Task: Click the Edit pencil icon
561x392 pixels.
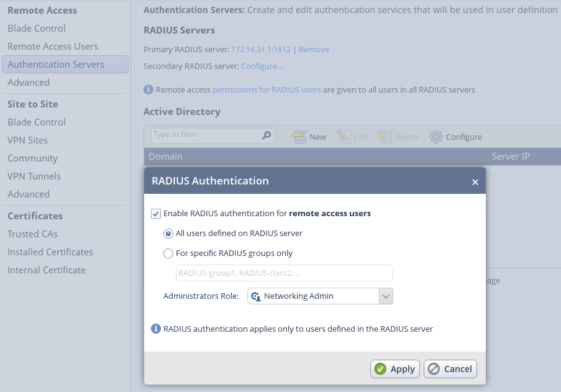Action: (x=344, y=137)
